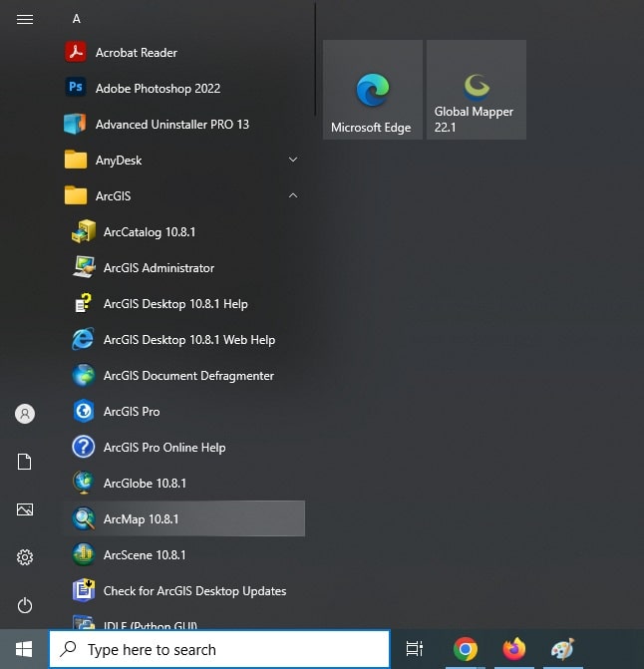Launch the ArcMap 10.8.1 magnifier icon
Viewport: 644px width, 669px height.
coord(84,518)
